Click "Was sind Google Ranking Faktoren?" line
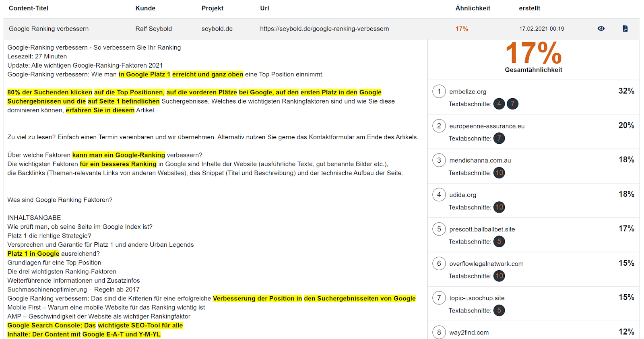Viewport: 644px width, 339px height. [x=60, y=200]
